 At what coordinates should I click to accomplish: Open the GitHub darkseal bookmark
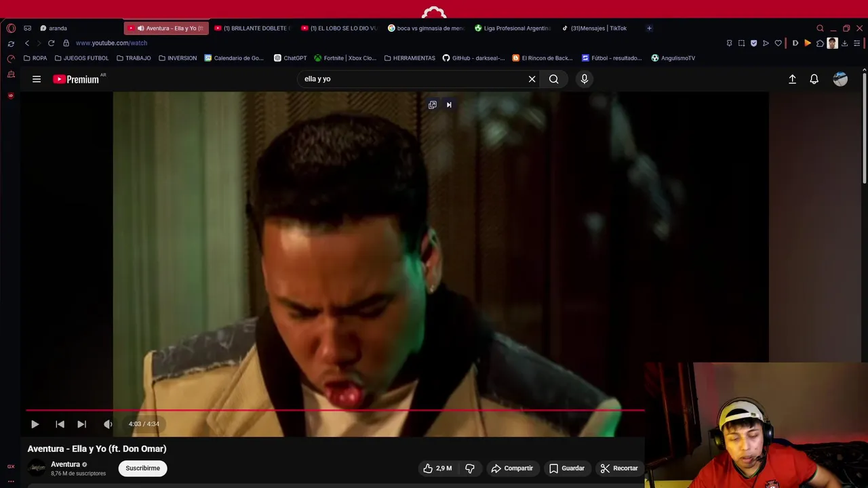[x=473, y=58]
